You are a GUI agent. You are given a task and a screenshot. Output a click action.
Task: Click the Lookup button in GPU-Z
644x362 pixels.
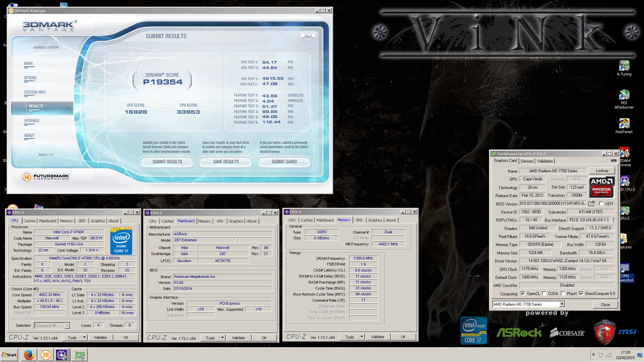coord(602,171)
